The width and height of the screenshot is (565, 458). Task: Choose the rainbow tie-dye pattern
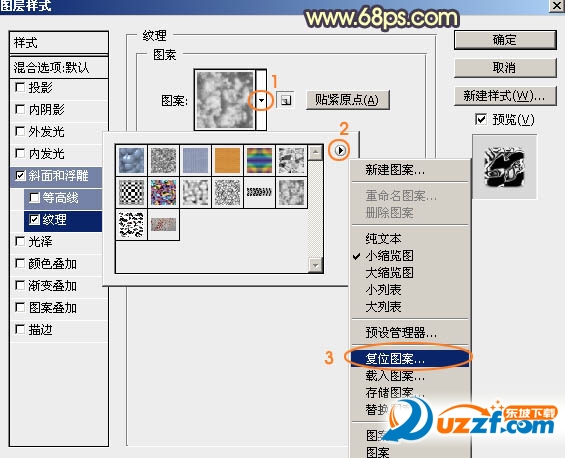[259, 160]
